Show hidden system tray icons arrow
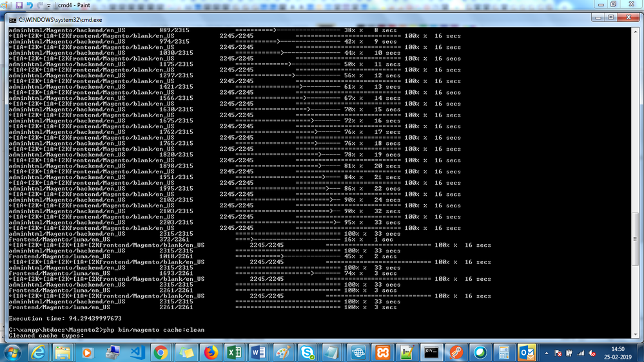This screenshot has width=644, height=362. click(x=546, y=353)
